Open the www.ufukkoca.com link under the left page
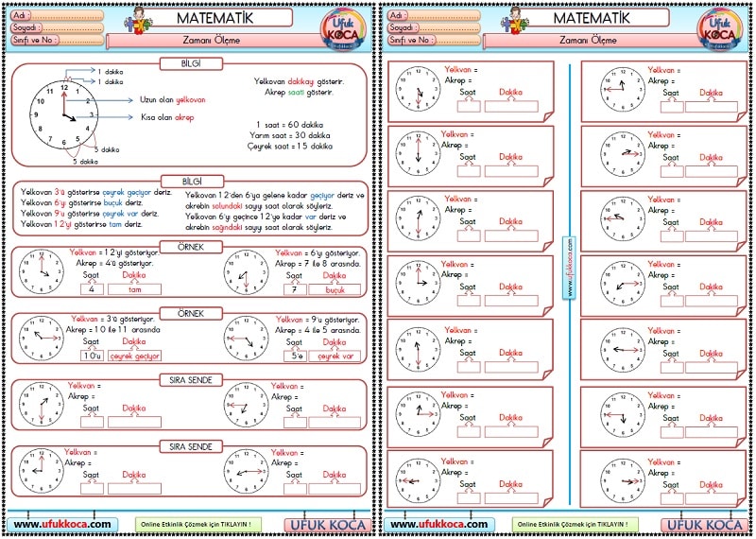The height and width of the screenshot is (539, 756). click(62, 524)
